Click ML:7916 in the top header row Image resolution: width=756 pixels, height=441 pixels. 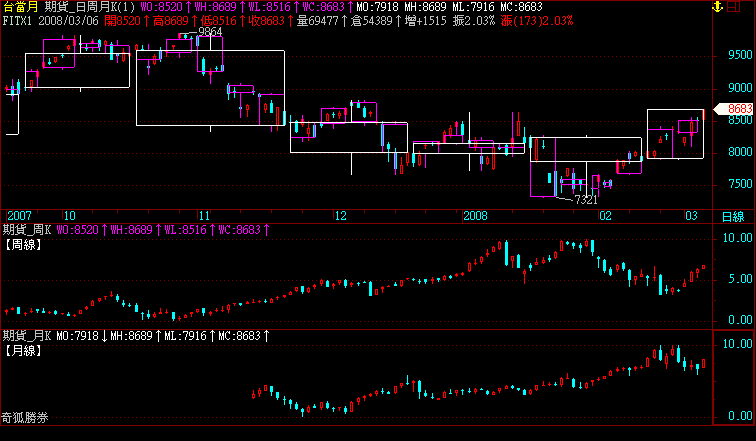tap(473, 7)
